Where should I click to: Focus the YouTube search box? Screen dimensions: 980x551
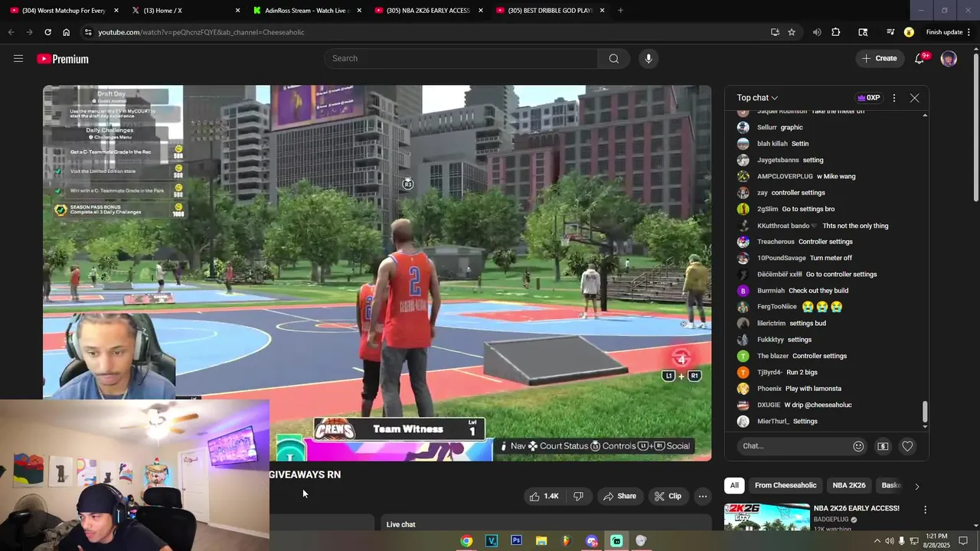[461, 59]
